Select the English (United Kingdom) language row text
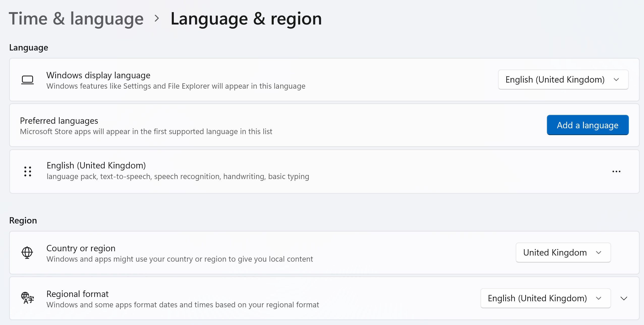 [96, 165]
